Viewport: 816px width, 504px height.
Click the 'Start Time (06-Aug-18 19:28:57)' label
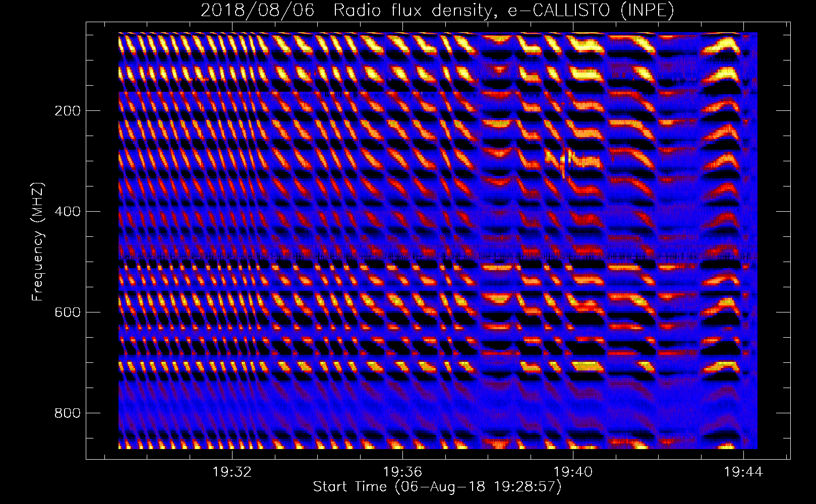coord(437,487)
